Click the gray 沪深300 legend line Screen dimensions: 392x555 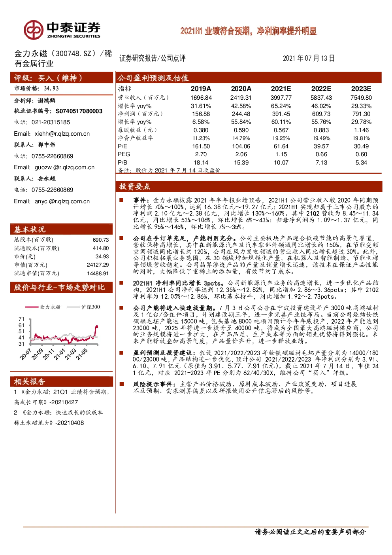[x=73, y=307]
